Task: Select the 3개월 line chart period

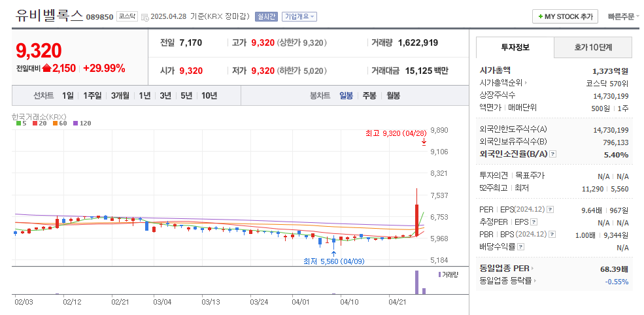Action: (x=120, y=96)
